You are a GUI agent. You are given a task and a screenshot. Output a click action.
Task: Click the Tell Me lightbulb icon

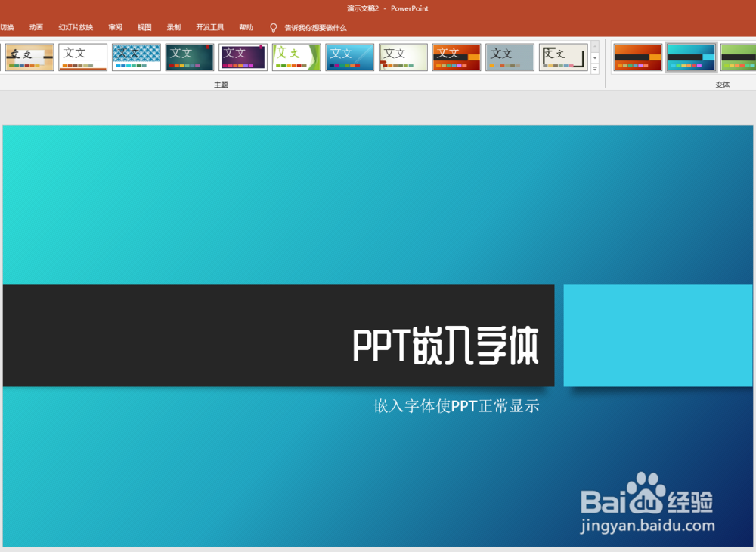pos(273,27)
